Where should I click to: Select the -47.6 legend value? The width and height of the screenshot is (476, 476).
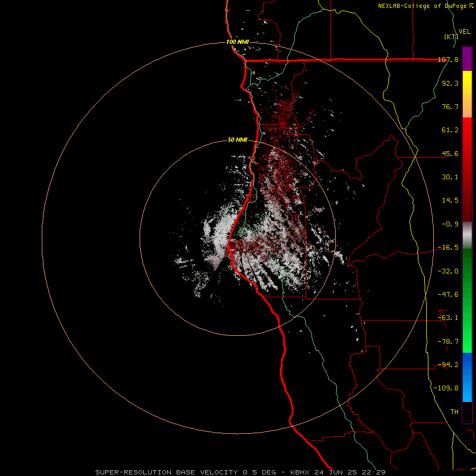pos(448,295)
